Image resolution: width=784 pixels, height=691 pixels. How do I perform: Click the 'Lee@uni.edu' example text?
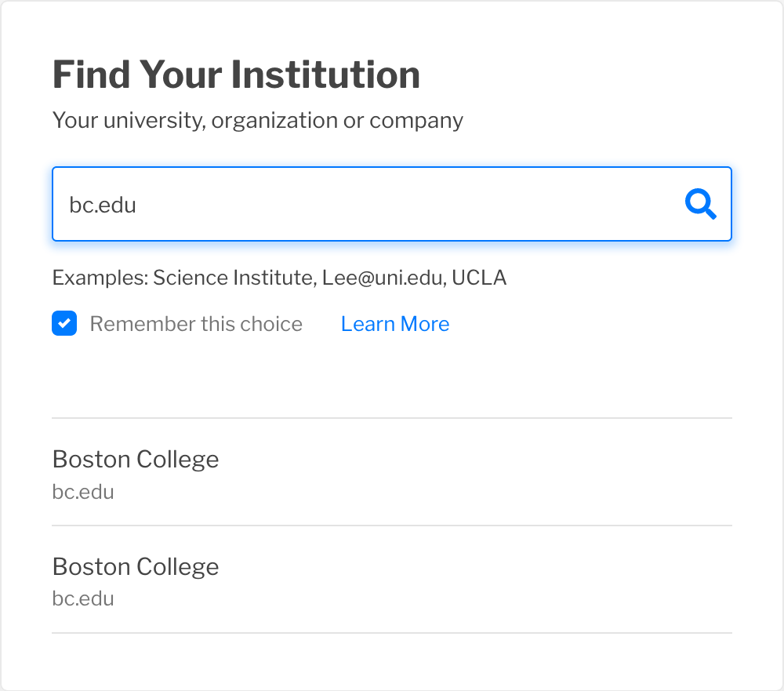click(384, 278)
